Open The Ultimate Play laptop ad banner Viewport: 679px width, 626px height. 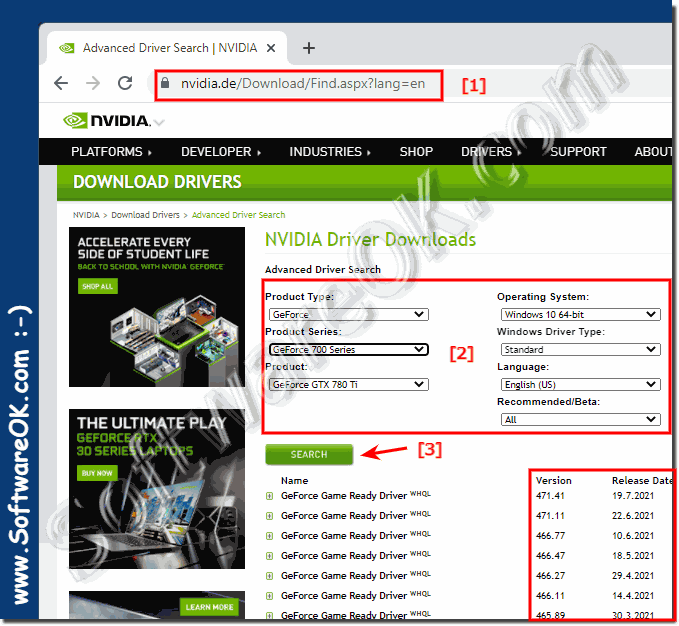coord(157,489)
